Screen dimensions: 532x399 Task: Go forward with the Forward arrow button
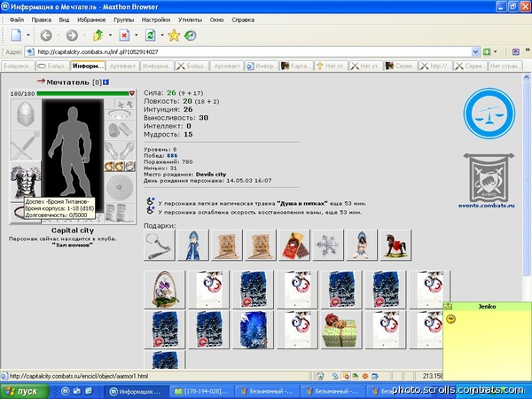coord(72,35)
